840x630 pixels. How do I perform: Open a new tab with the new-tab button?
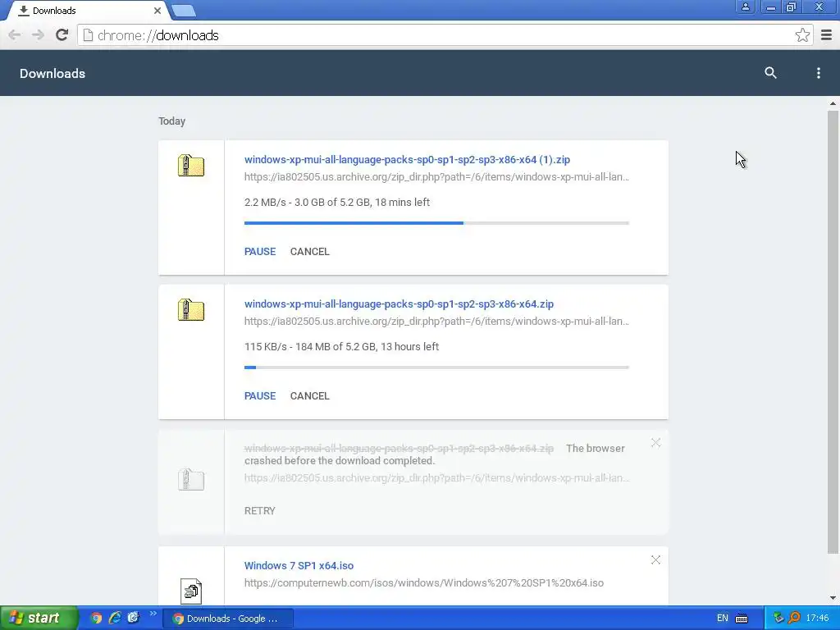coord(184,10)
